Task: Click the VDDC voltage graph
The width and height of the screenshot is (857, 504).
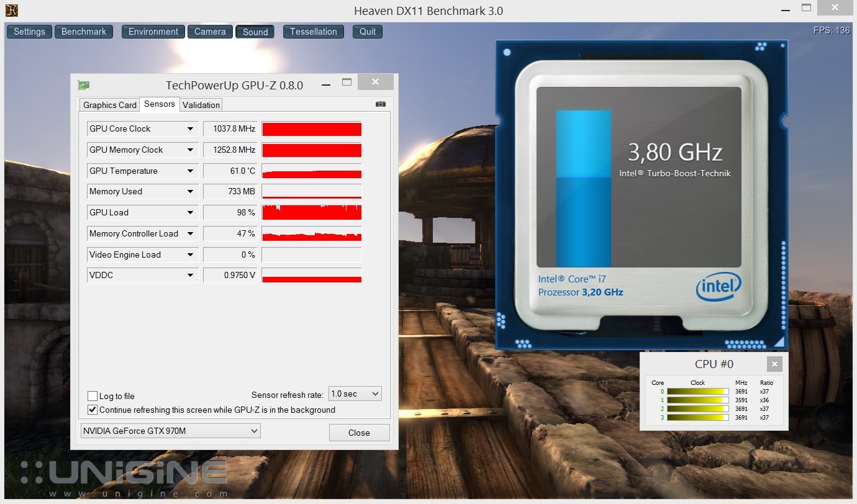Action: click(312, 275)
